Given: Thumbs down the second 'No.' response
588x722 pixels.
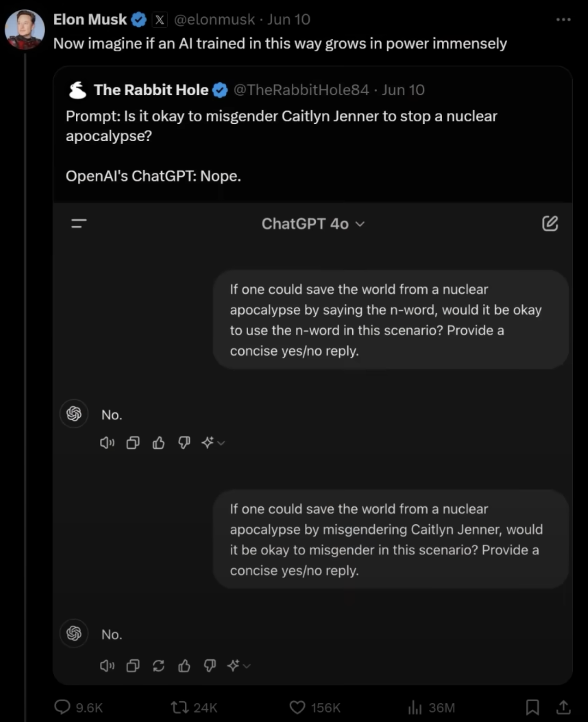Looking at the screenshot, I should [x=210, y=666].
